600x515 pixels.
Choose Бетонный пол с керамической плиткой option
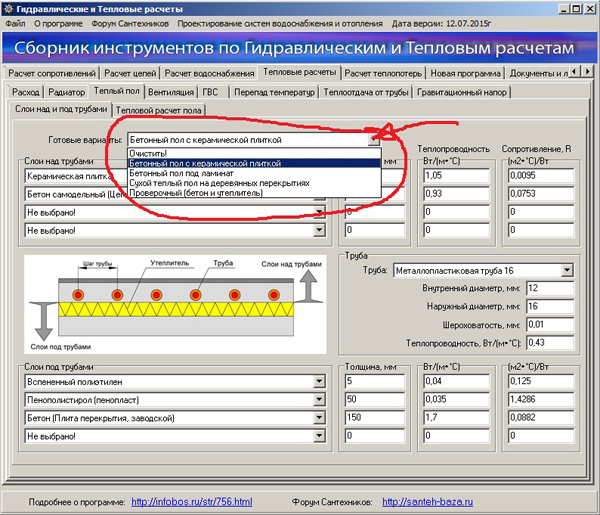click(x=254, y=163)
